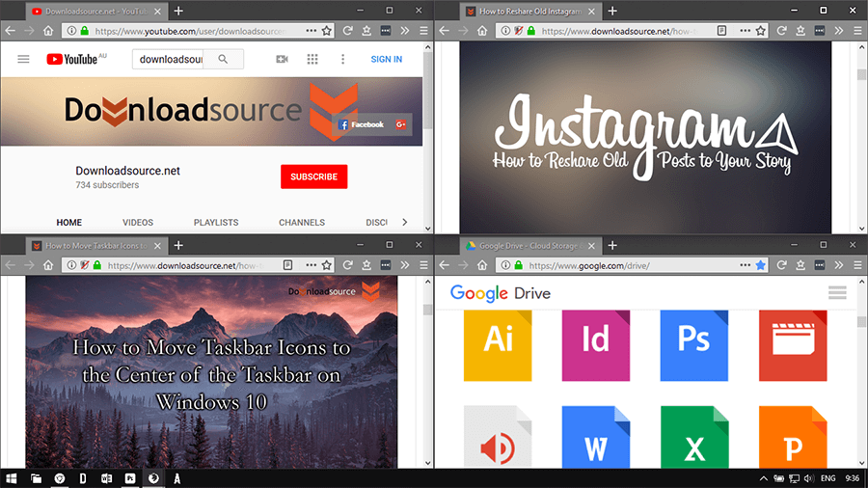Bookmark Instagram article page star
Image resolution: width=868 pixels, height=488 pixels.
(761, 31)
